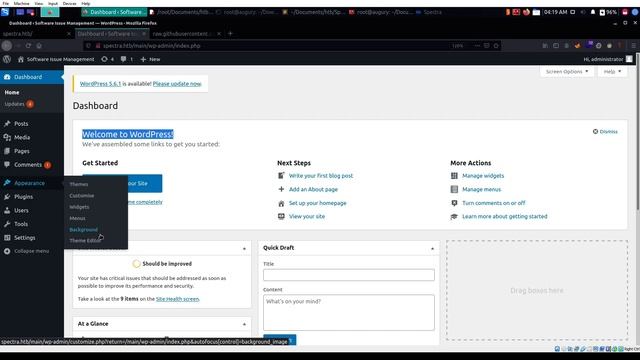Select Widgets in the Appearance submenu
Viewport: 640px width, 360px height.
79,207
